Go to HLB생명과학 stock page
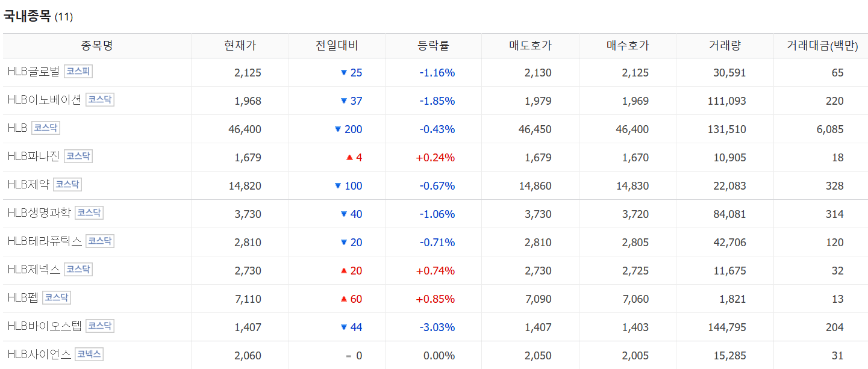868x369 pixels. pyautogui.click(x=39, y=213)
